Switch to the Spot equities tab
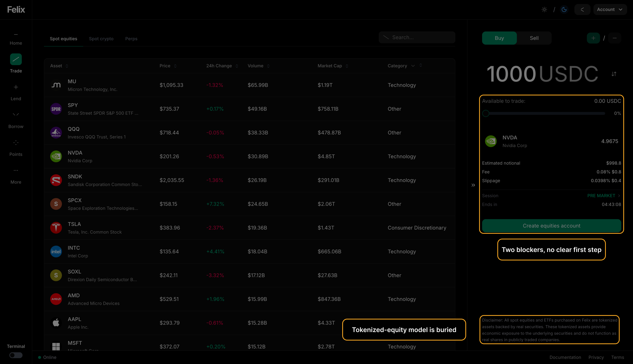This screenshot has height=364, width=633. click(64, 39)
